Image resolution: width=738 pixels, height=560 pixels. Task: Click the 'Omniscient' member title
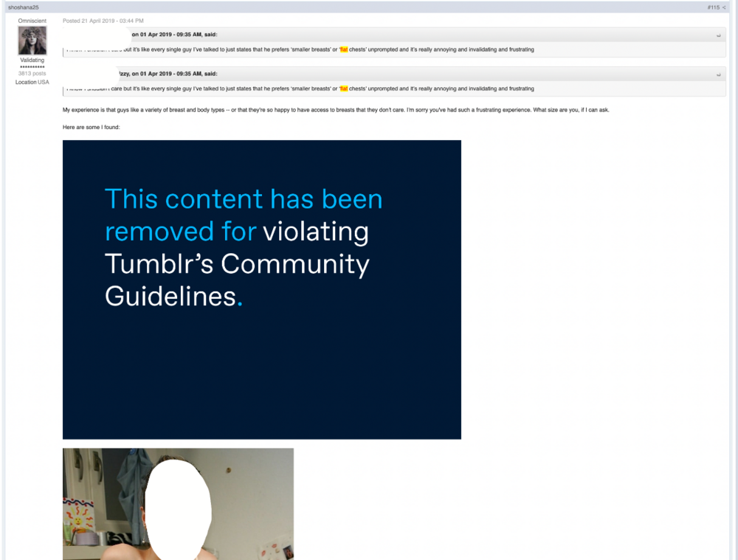click(x=32, y=21)
